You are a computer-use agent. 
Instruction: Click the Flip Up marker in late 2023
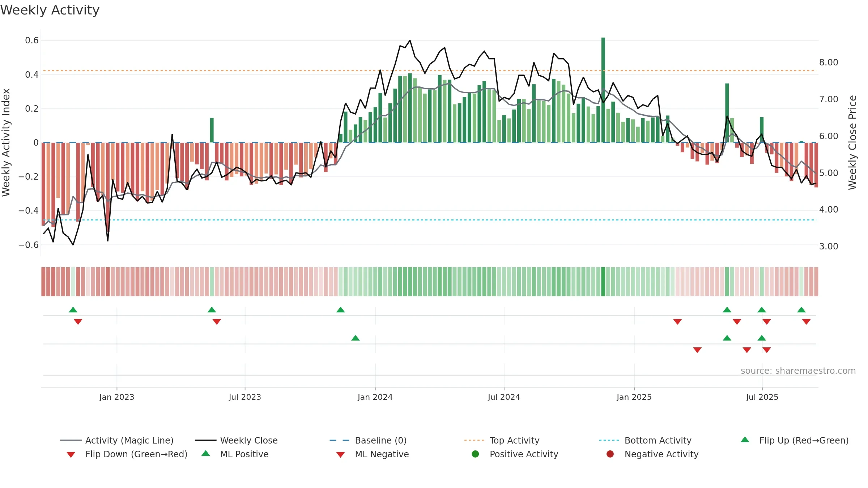coord(341,310)
